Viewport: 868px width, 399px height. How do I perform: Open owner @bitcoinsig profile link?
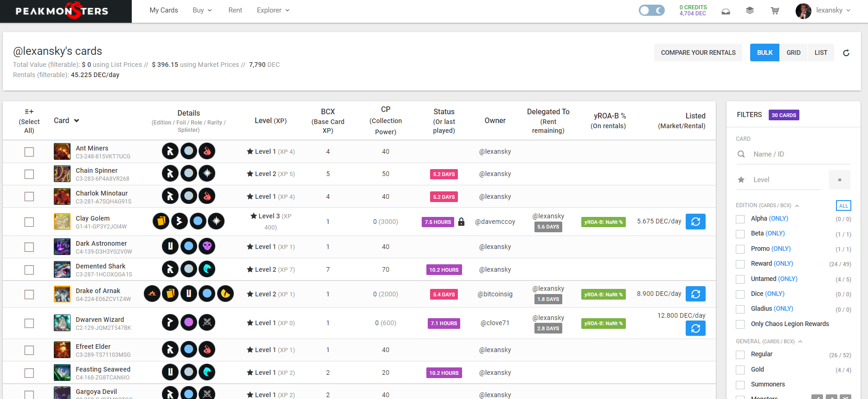(x=495, y=294)
